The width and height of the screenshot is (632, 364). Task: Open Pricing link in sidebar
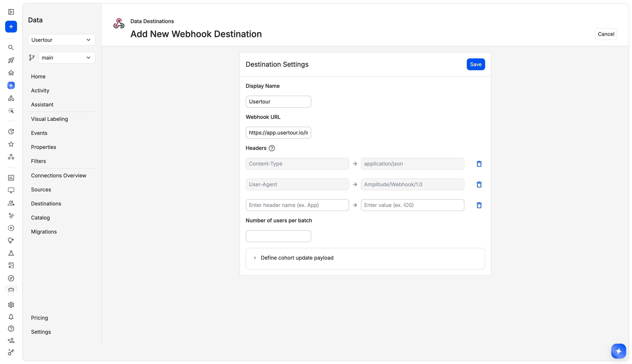pyautogui.click(x=40, y=318)
